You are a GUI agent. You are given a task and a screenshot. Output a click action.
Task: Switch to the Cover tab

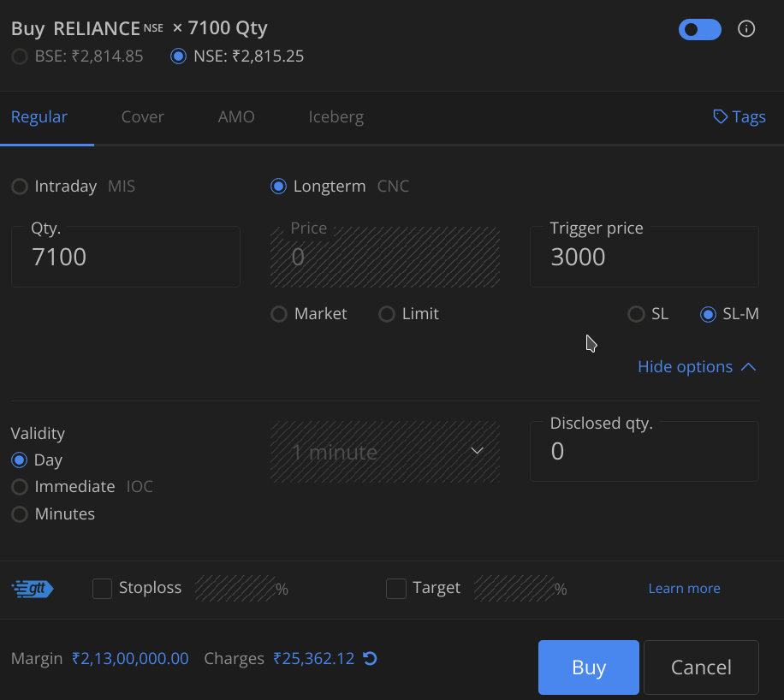click(x=142, y=116)
